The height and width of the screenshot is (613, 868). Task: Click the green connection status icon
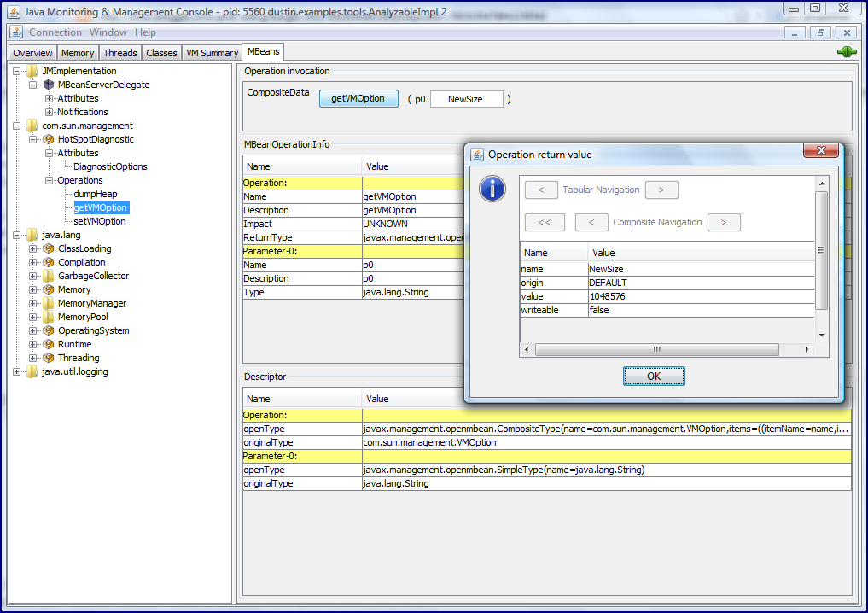847,52
